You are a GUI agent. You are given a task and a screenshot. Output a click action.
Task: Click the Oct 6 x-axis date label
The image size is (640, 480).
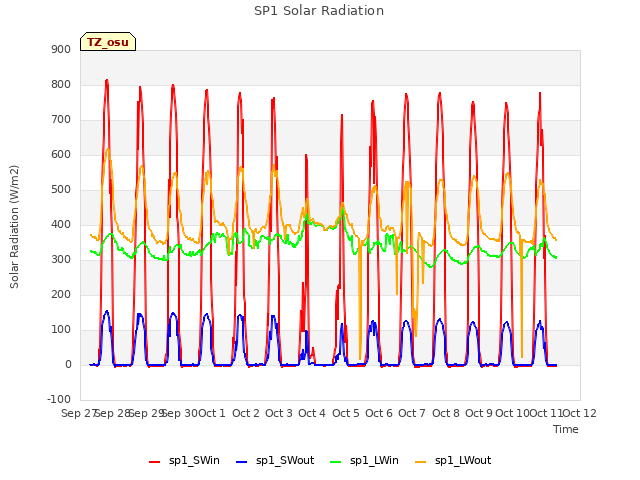click(379, 413)
